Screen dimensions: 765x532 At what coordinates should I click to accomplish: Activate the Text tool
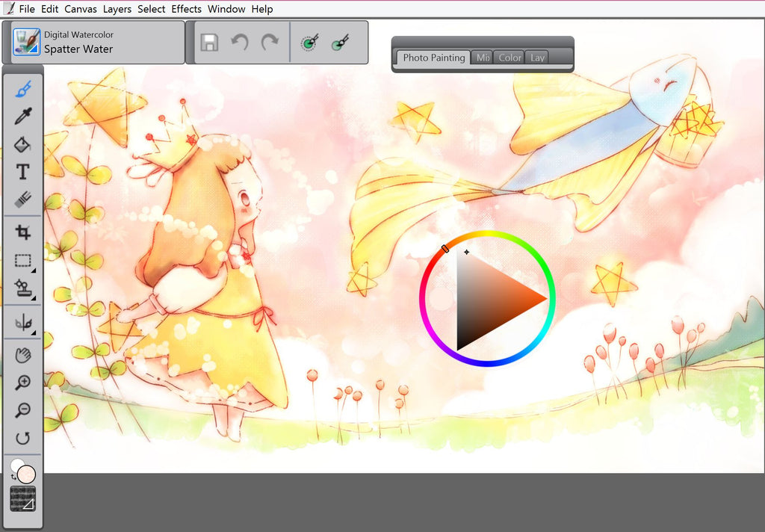tap(23, 172)
